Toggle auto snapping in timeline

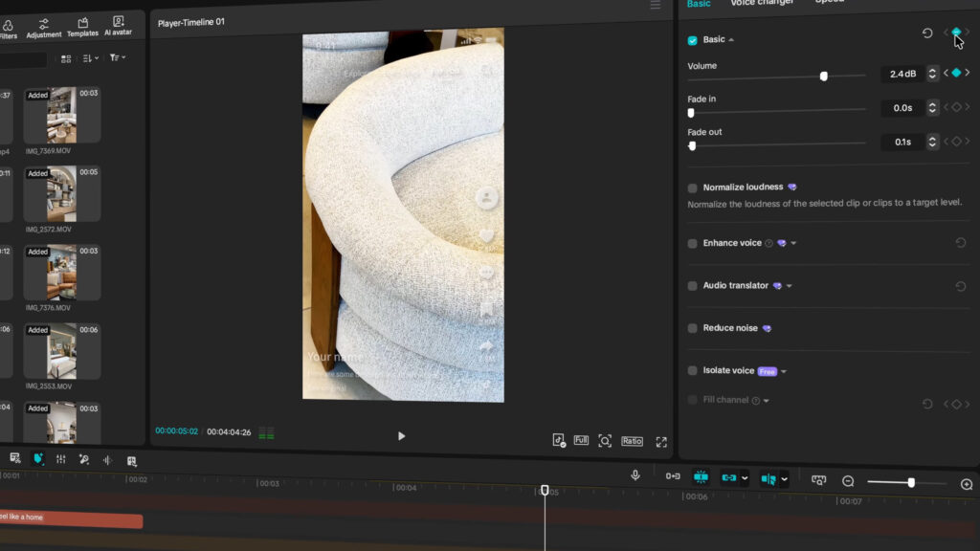[701, 477]
